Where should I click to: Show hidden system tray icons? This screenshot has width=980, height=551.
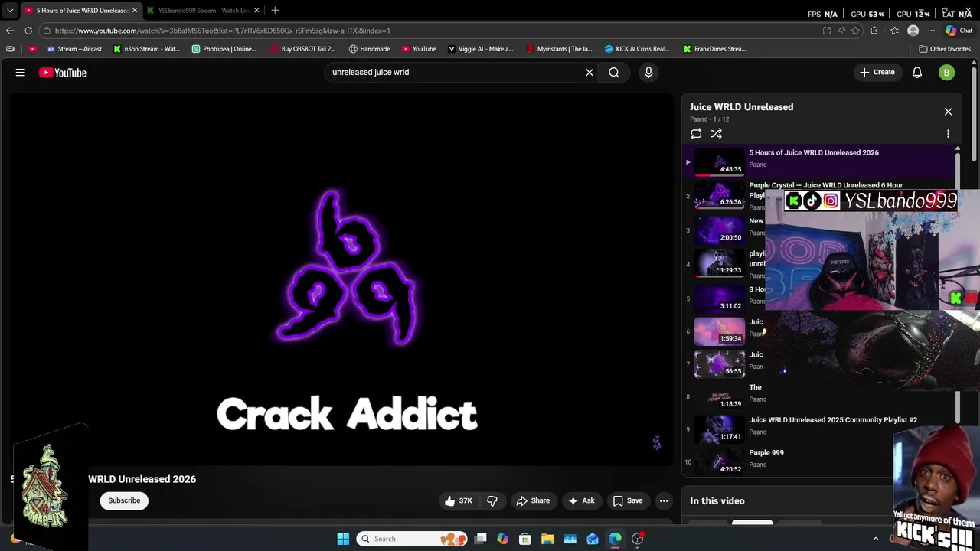point(876,539)
